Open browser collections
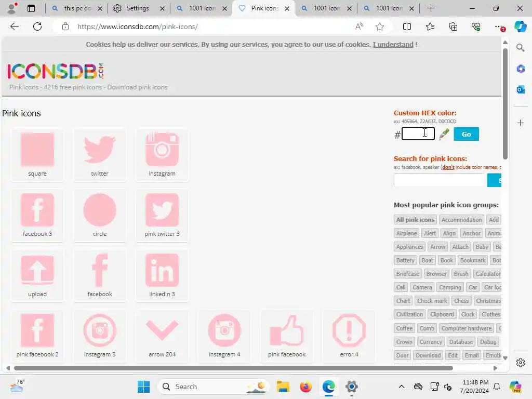Screen dimensions: 532x399 (453, 26)
